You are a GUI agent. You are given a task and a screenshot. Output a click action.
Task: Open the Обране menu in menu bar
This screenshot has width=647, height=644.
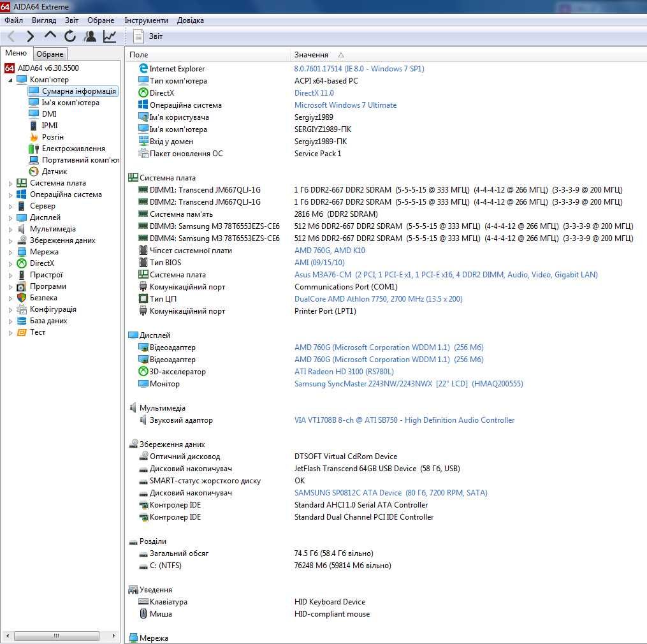(x=101, y=20)
